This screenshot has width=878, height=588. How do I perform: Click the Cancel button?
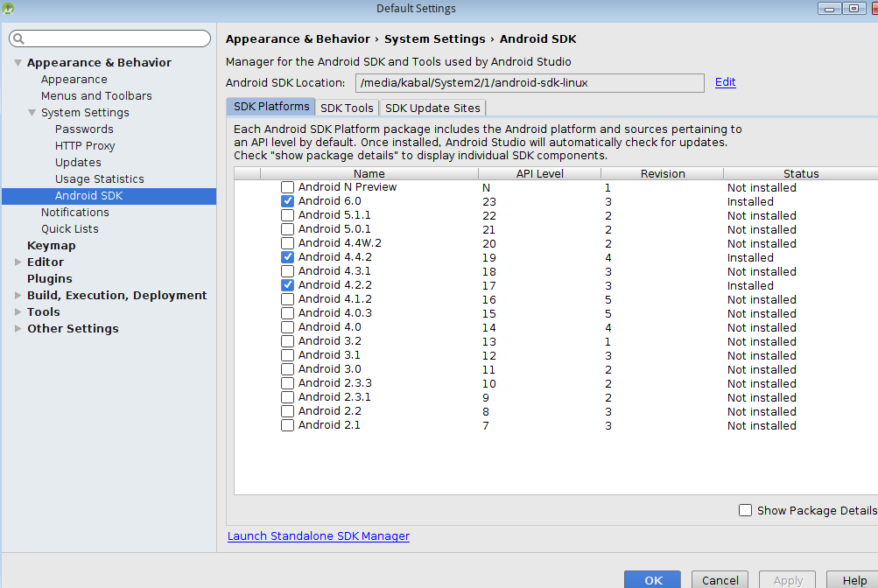click(x=720, y=580)
